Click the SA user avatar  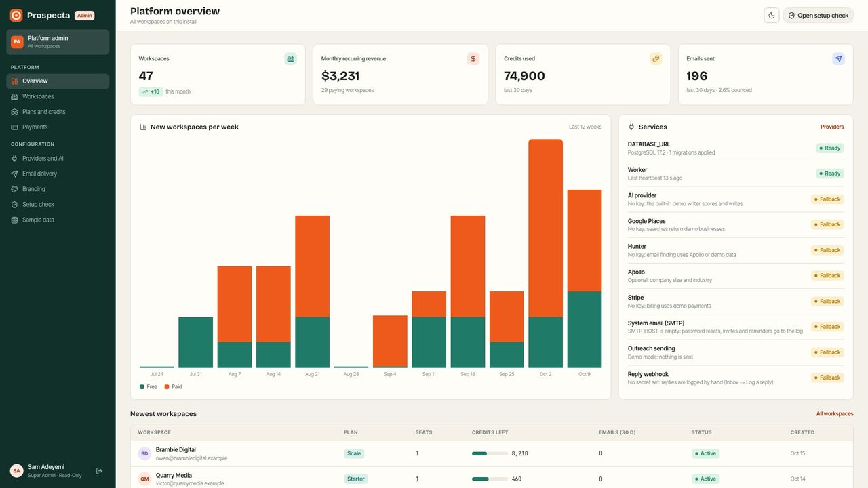tap(17, 470)
